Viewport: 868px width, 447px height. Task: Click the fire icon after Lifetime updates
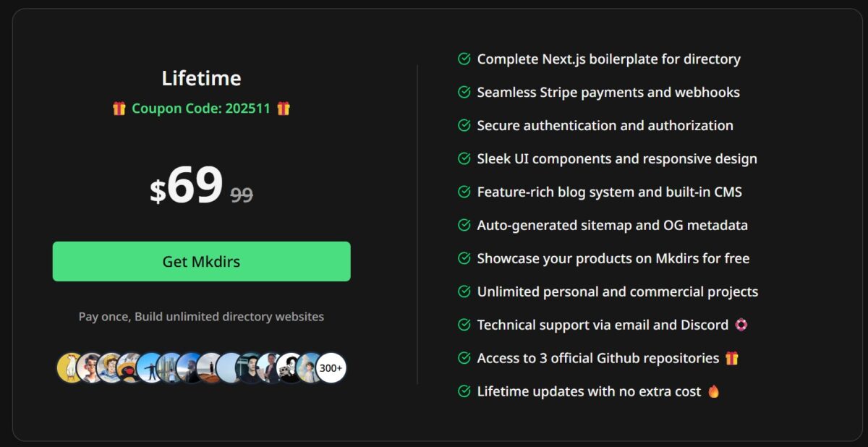(x=714, y=391)
